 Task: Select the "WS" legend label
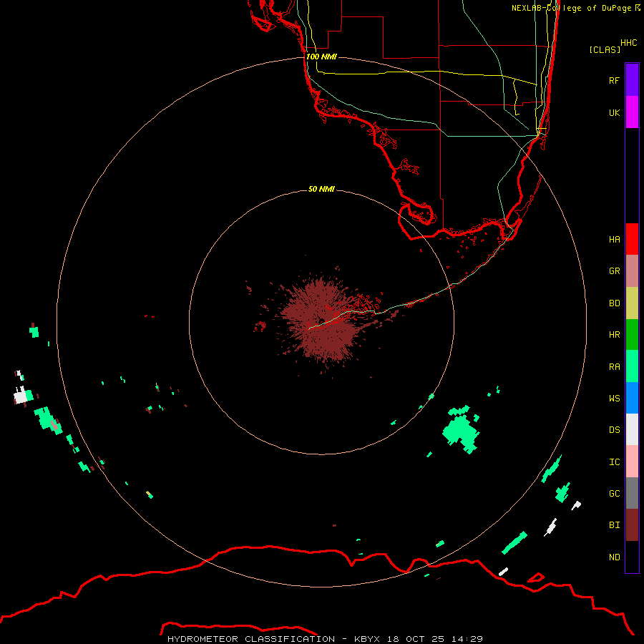pos(614,399)
